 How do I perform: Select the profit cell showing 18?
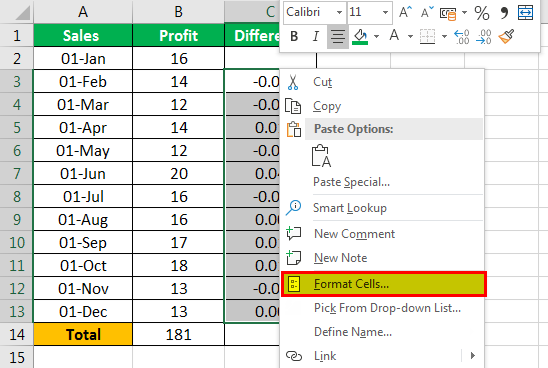(x=179, y=266)
